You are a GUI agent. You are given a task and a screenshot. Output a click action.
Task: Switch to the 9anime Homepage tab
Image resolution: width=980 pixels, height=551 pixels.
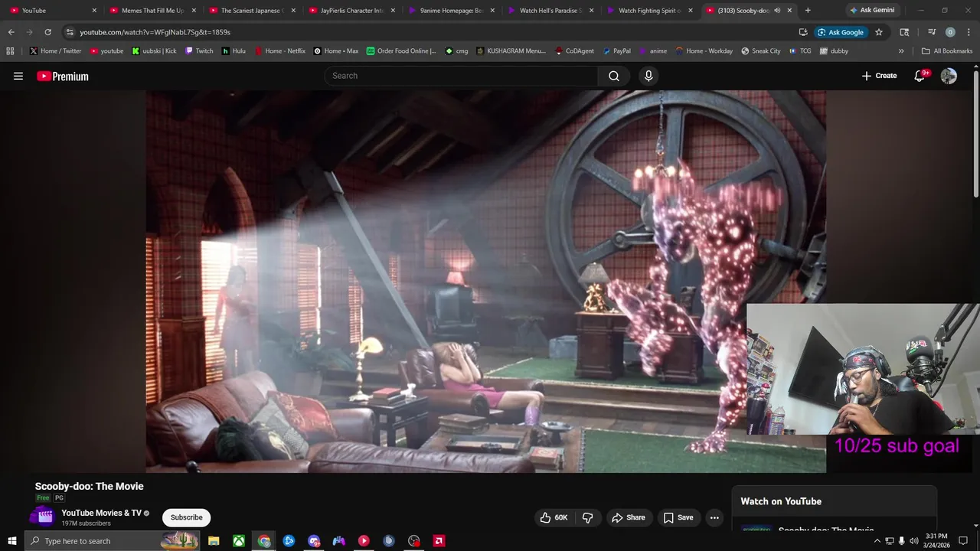tap(450, 11)
